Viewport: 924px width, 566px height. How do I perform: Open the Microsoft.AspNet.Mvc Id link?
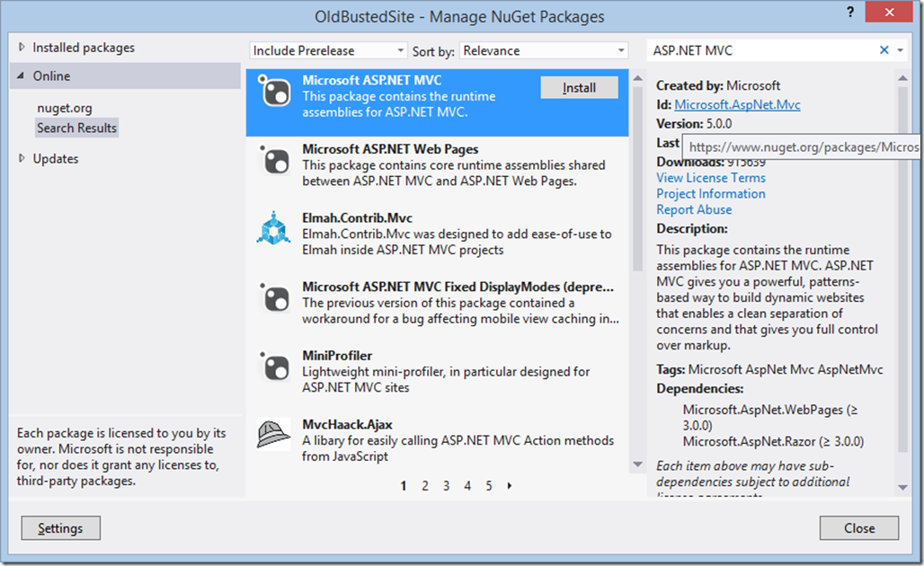tap(737, 105)
